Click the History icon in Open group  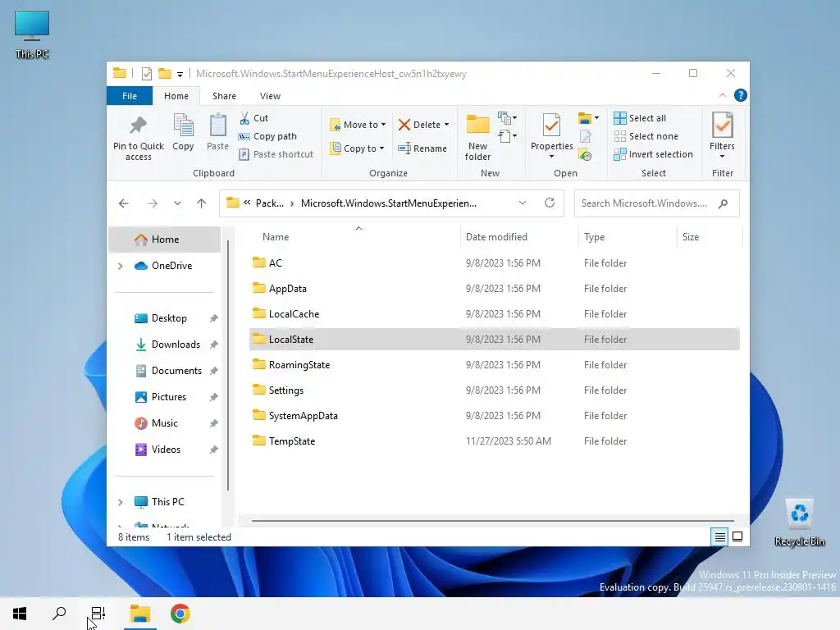[x=585, y=155]
